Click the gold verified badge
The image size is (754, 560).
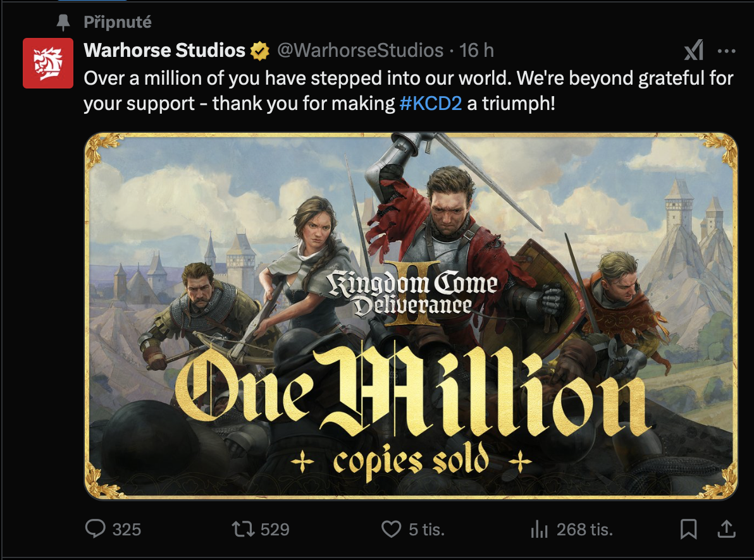click(x=260, y=51)
